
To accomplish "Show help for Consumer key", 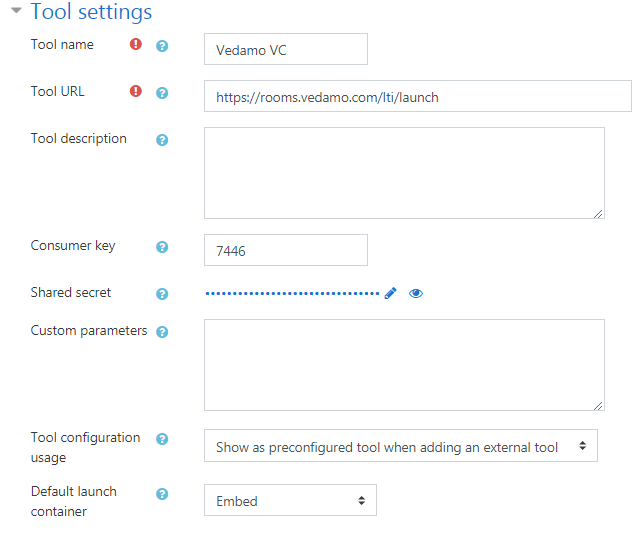I will 162,247.
